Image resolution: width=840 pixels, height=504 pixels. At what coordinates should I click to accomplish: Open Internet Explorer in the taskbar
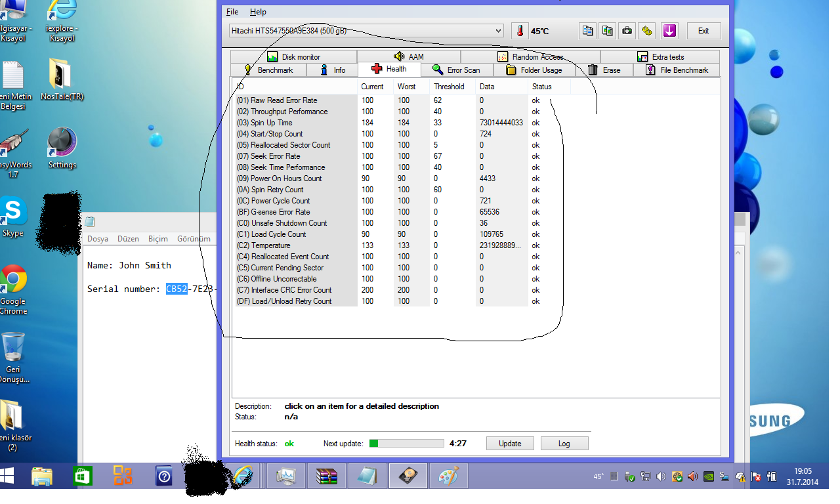[243, 476]
